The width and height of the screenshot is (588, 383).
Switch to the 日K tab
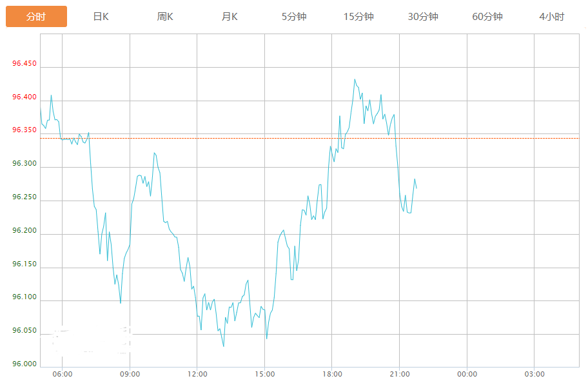point(101,17)
